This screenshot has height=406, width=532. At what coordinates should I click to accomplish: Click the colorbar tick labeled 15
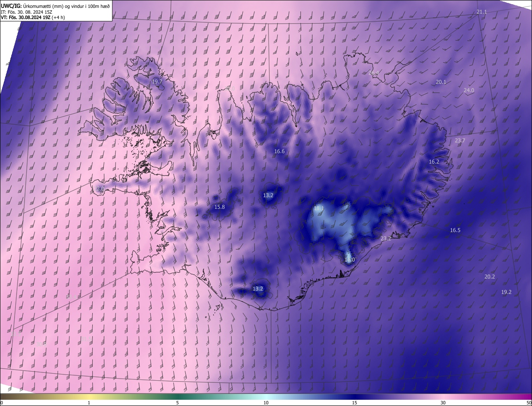click(x=355, y=403)
